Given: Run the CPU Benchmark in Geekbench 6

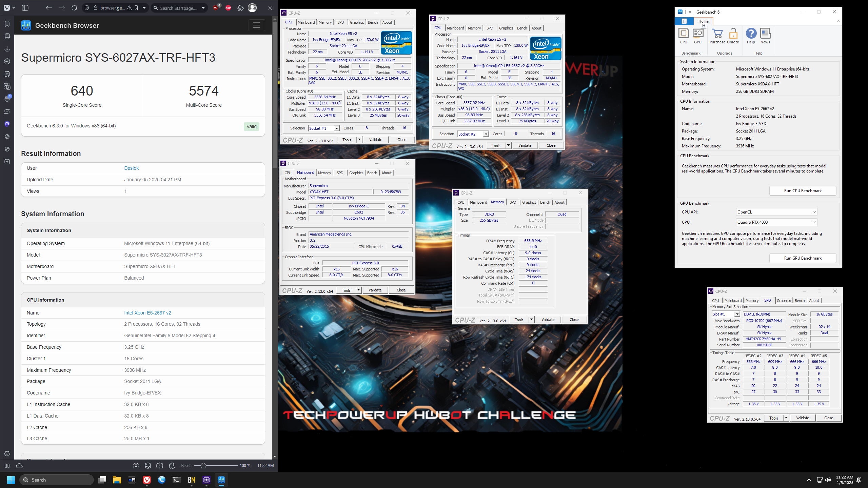Looking at the screenshot, I should 803,191.
